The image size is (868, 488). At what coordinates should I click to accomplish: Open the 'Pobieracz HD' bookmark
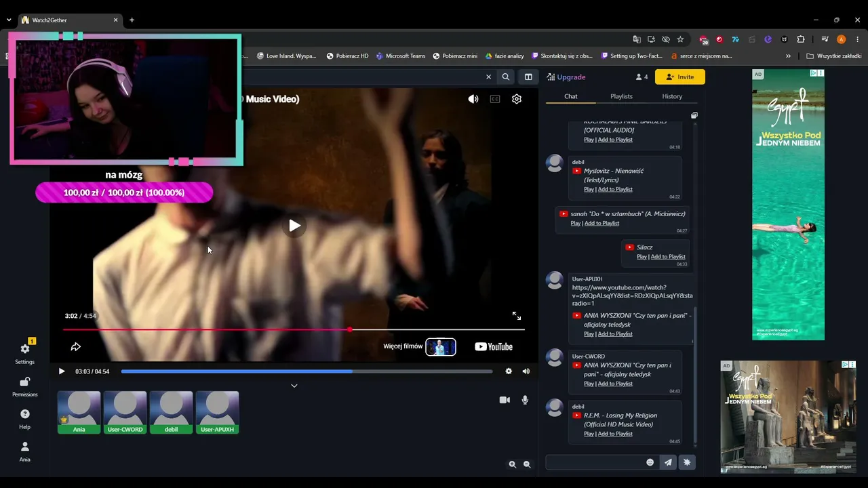[347, 56]
